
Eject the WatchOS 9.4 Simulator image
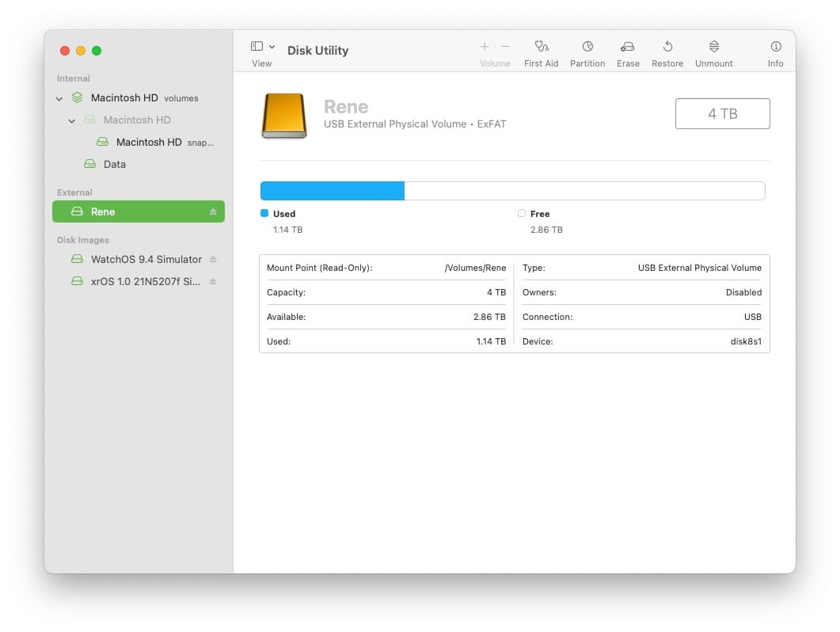tap(212, 260)
